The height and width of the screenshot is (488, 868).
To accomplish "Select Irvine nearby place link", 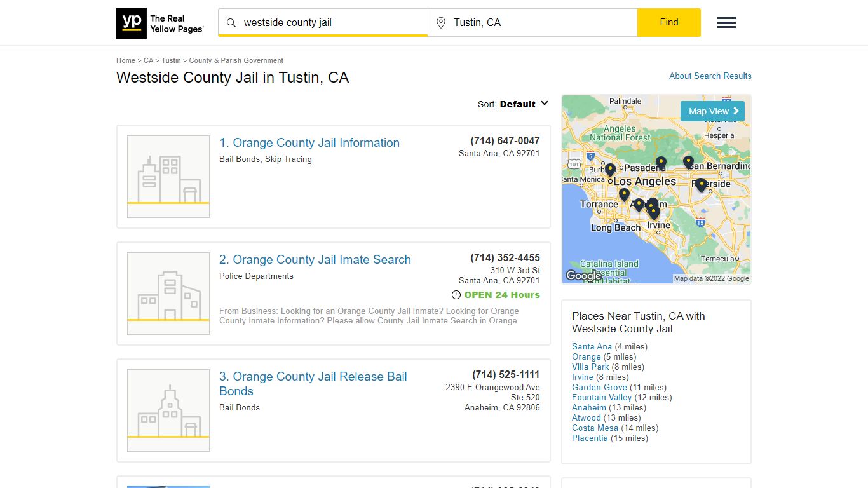I will [583, 377].
